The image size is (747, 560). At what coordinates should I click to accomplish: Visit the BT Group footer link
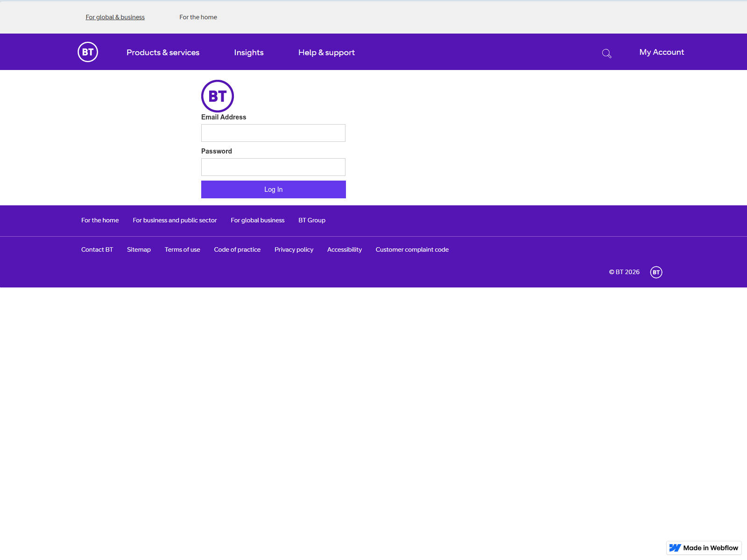[312, 220]
